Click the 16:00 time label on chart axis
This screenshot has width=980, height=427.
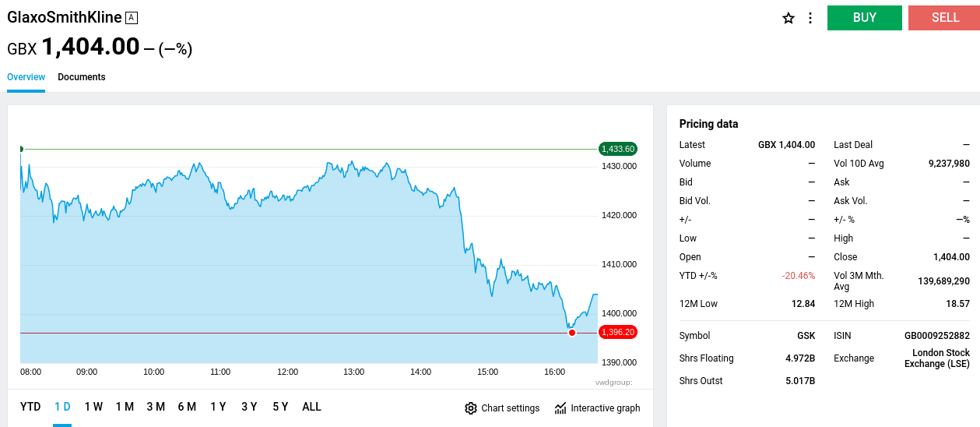554,372
